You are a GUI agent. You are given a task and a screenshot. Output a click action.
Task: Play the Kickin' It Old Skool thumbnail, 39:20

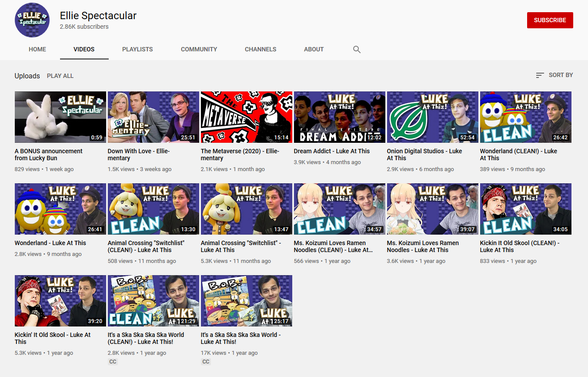coord(60,301)
